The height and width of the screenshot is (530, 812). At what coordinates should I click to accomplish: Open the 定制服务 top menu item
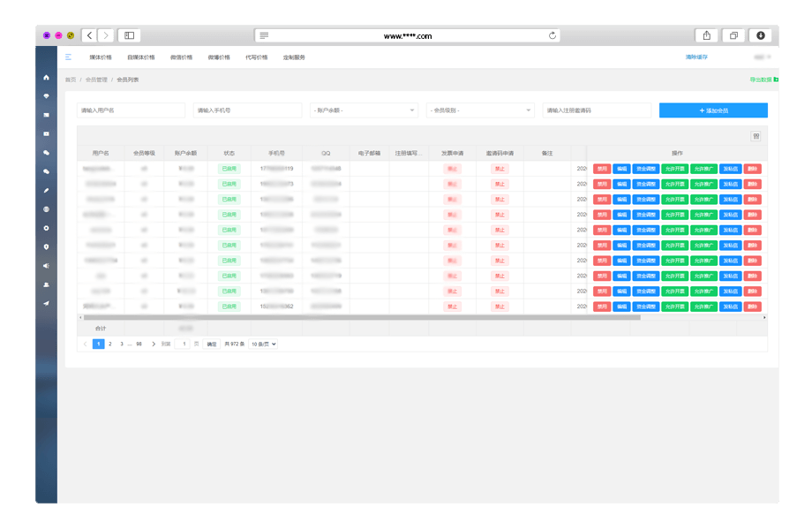coord(294,57)
